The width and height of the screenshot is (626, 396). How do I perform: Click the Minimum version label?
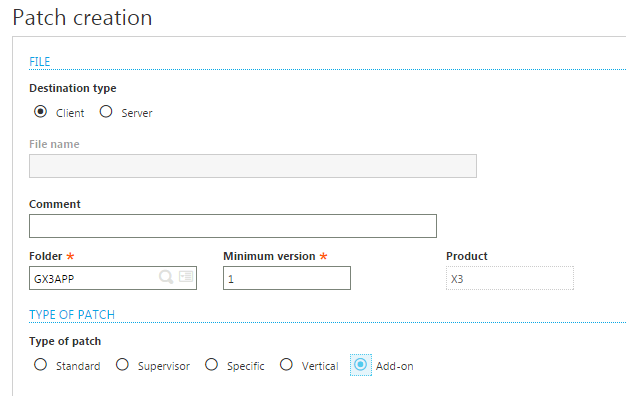(269, 256)
